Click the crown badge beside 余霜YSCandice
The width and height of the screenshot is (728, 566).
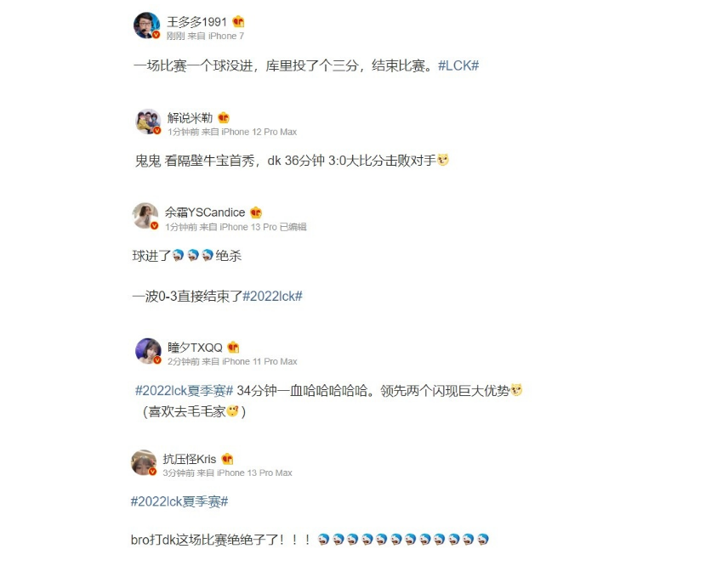[256, 212]
